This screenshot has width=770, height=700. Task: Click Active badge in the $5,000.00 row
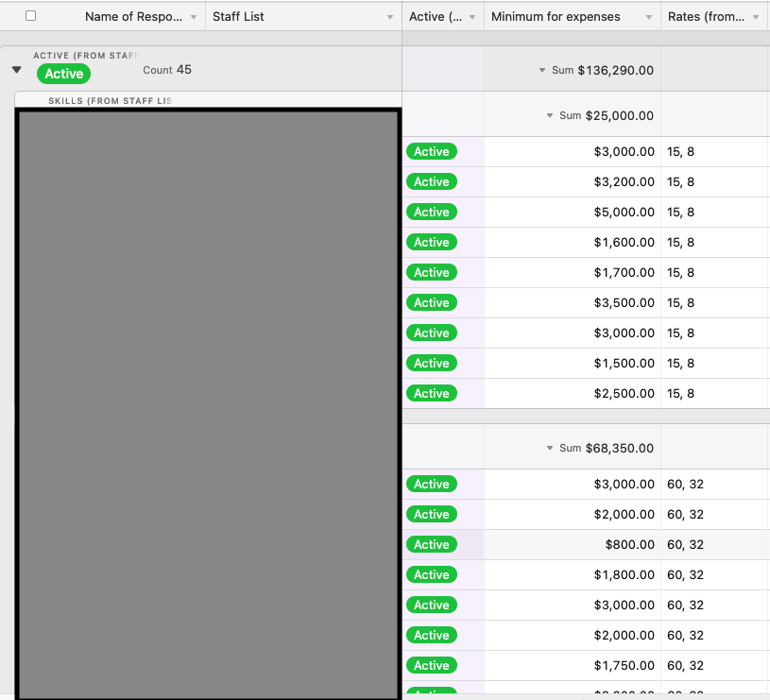[x=432, y=212]
